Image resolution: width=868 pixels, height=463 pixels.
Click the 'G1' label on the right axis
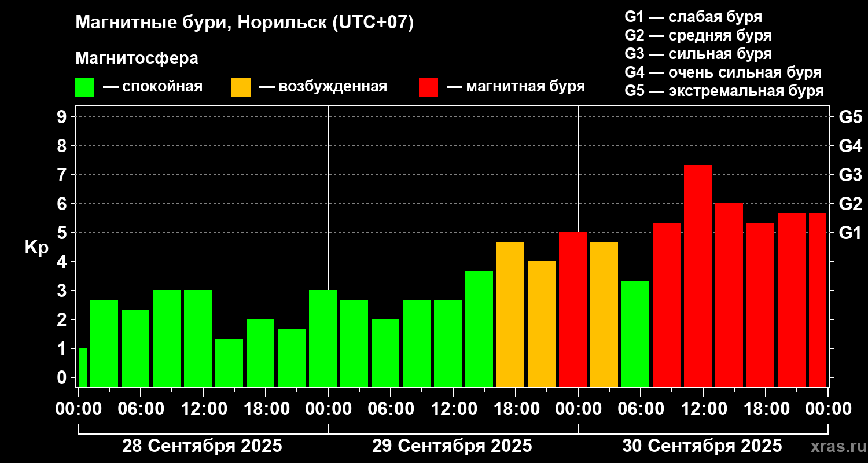(x=850, y=233)
